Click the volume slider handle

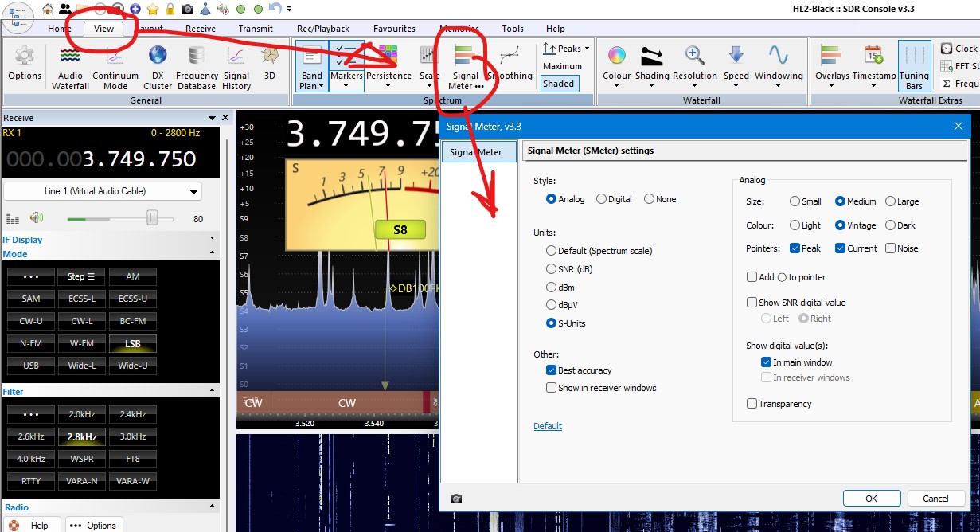152,218
